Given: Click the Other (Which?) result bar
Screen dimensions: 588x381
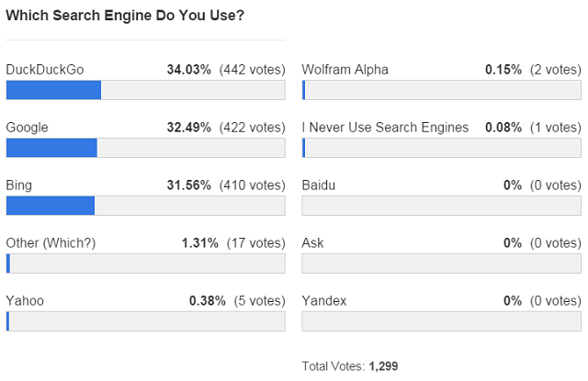Looking at the screenshot, I should pos(145,263).
